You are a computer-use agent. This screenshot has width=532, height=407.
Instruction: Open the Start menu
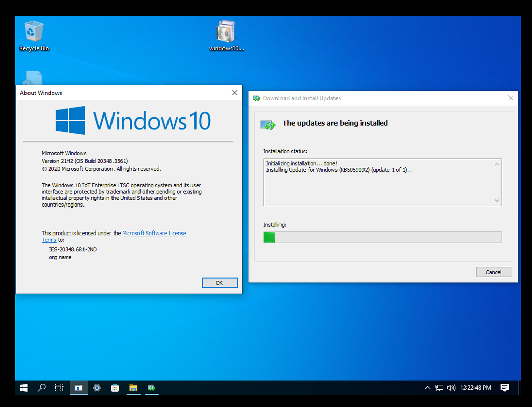[x=24, y=388]
